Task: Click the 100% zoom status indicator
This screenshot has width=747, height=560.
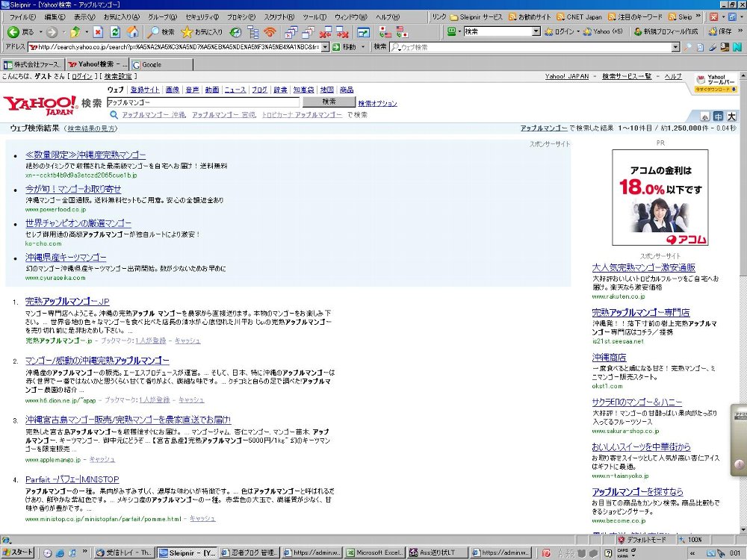Action: pos(690,540)
